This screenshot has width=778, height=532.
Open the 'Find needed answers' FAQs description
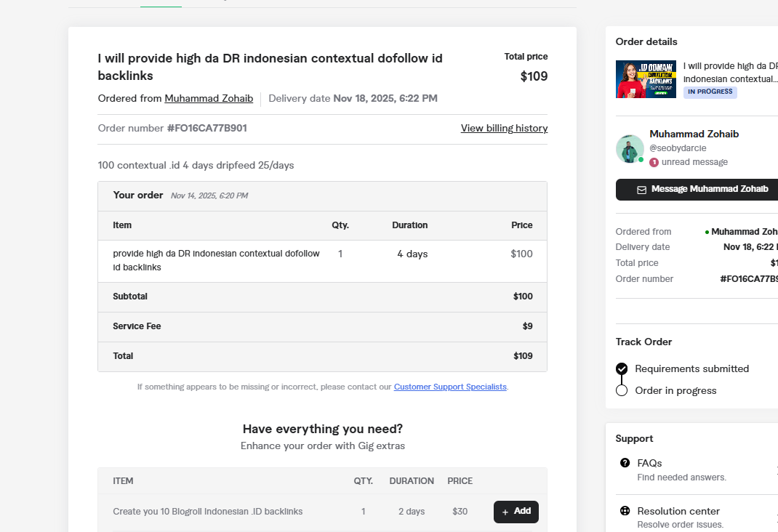[x=681, y=477]
